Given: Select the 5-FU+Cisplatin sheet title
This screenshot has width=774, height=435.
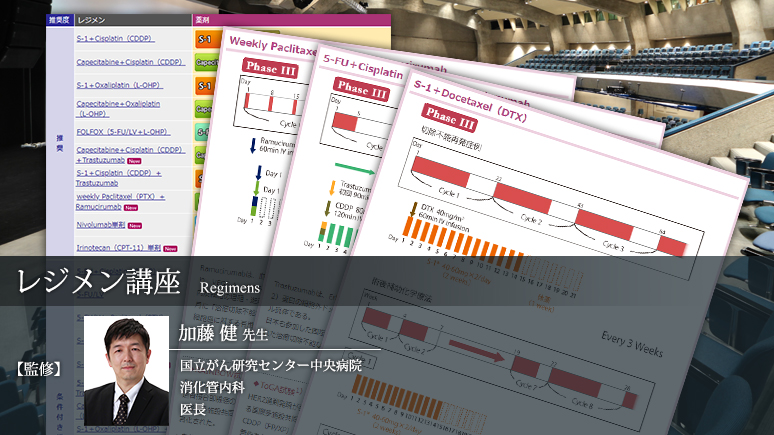Looking at the screenshot, I should coord(363,66).
